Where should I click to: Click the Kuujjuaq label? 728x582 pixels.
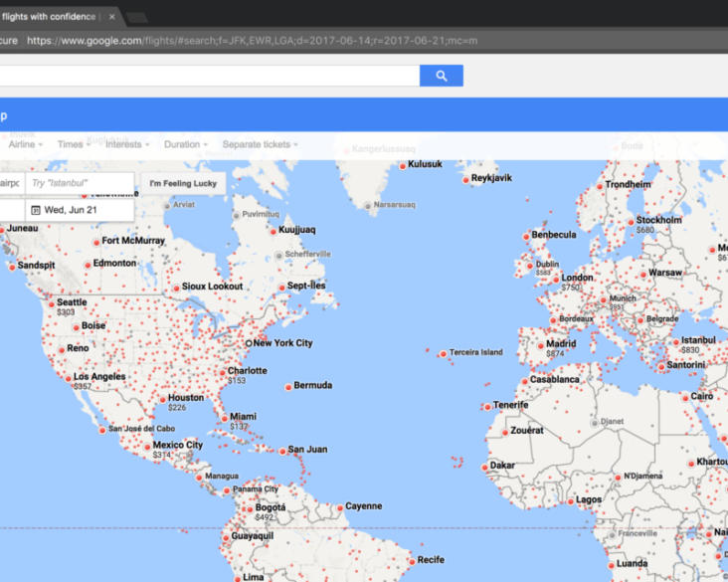(x=297, y=230)
